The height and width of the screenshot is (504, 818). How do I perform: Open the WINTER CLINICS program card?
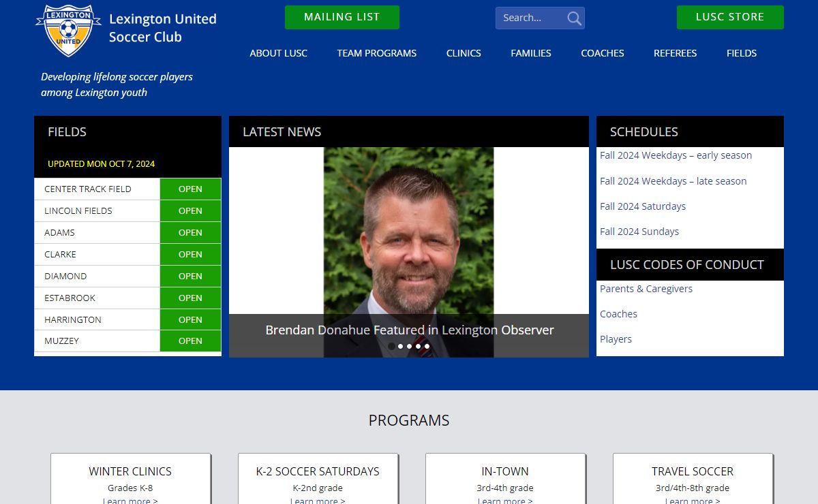click(130, 479)
